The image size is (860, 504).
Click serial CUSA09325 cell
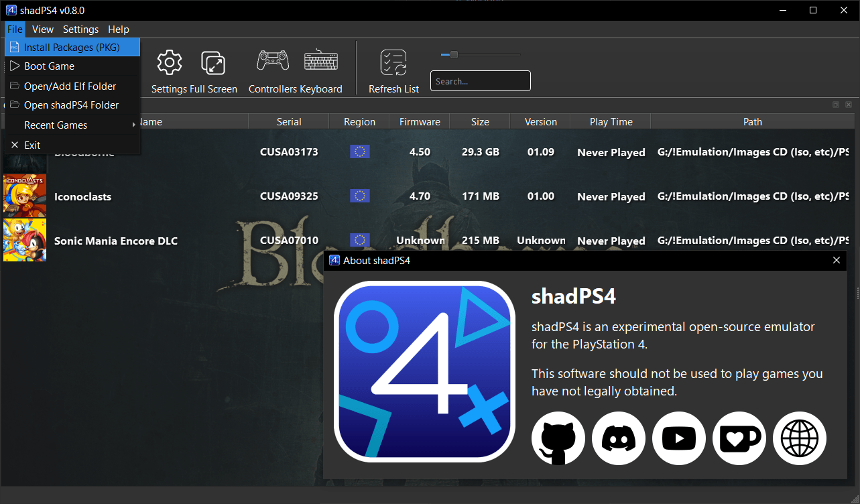(x=289, y=196)
